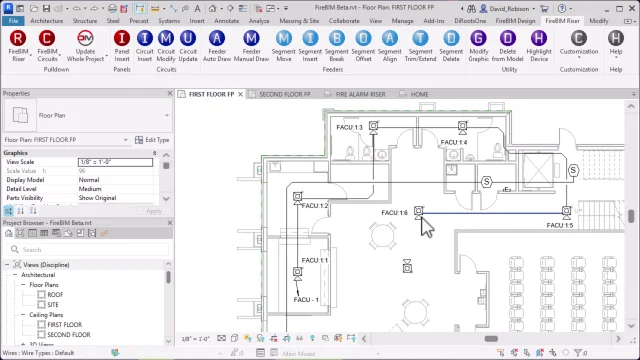
Task: Select the Circuit Insert tool
Action: click(144, 46)
